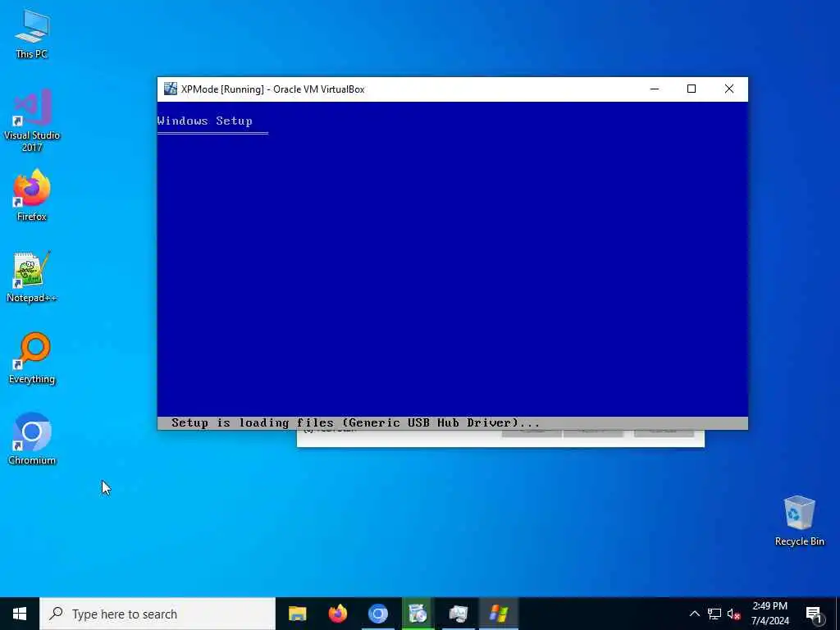Select the Everything search desktop shortcut

32,358
